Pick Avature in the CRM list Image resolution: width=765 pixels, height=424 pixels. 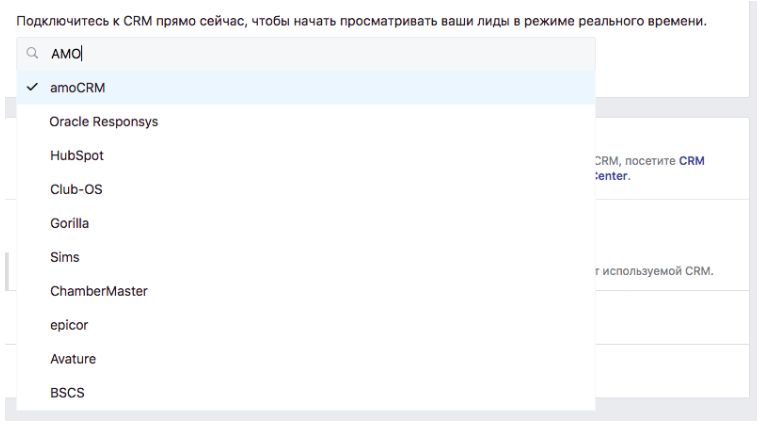(x=306, y=359)
